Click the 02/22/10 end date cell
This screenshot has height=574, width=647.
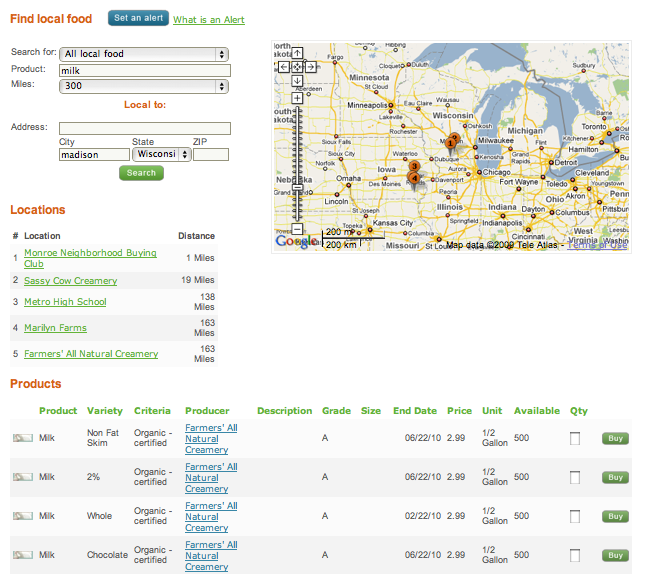coord(423,516)
